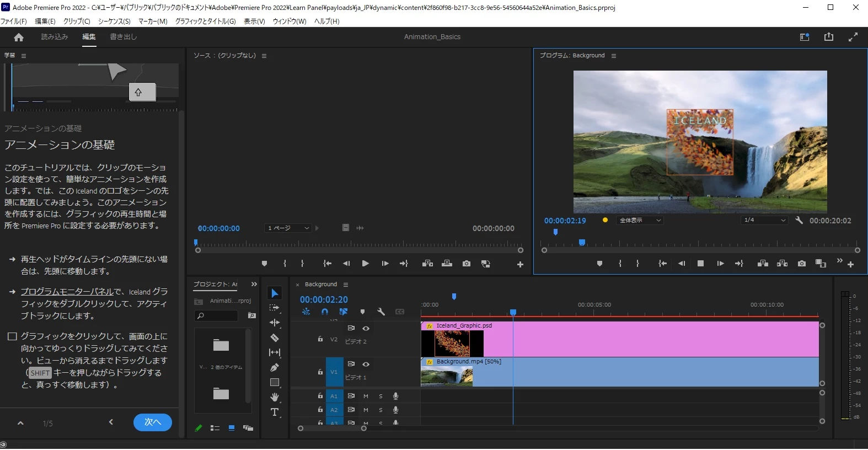Click Project panel search field
This screenshot has width=868, height=450.
click(x=216, y=315)
